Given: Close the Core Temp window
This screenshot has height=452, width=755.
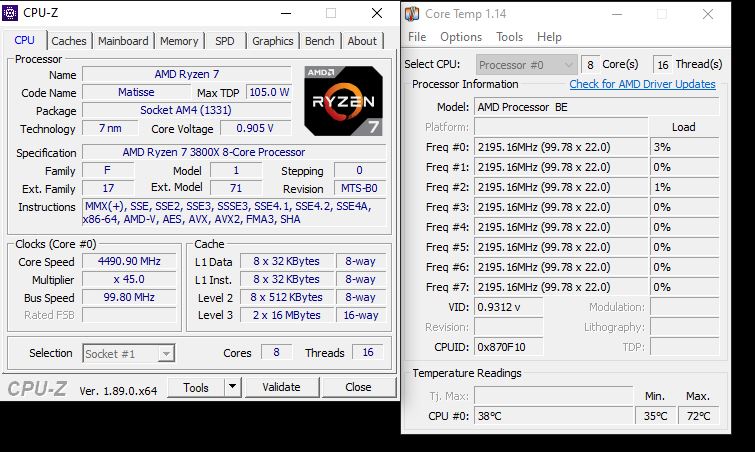Looking at the screenshot, I should pos(708,14).
